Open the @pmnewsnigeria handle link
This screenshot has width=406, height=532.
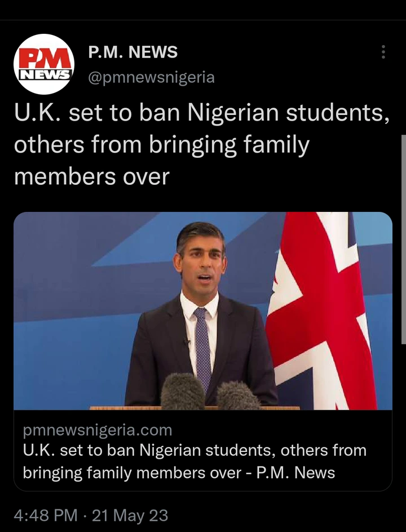click(x=151, y=77)
